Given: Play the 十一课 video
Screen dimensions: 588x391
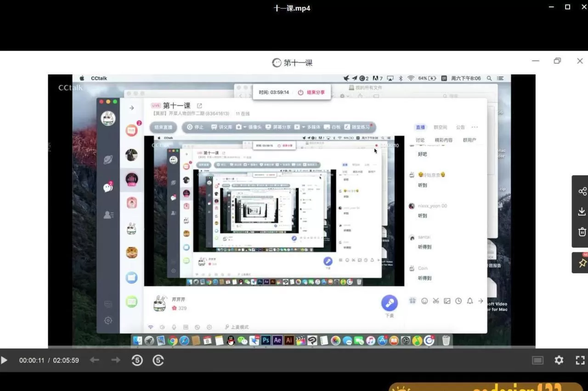Looking at the screenshot, I should [4, 360].
